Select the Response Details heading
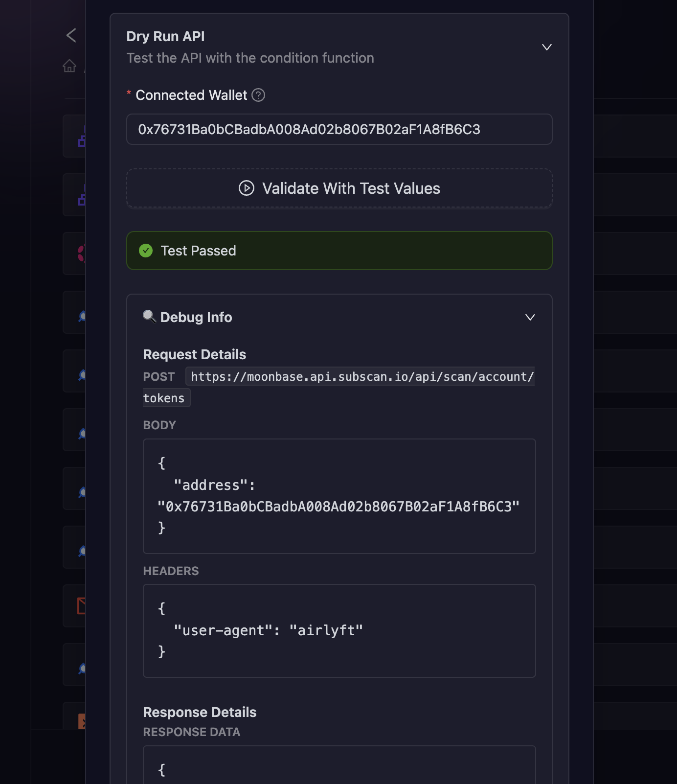Image resolution: width=677 pixels, height=784 pixels. tap(200, 712)
